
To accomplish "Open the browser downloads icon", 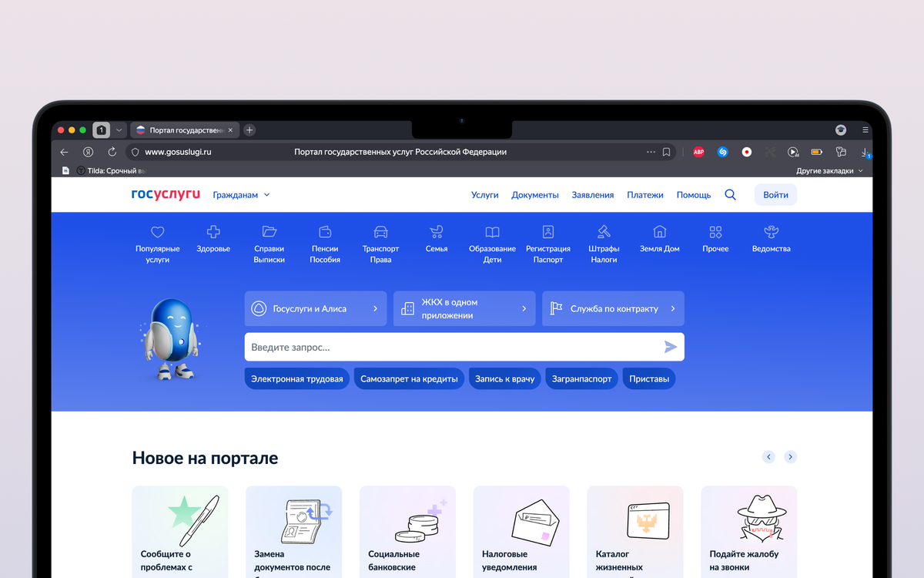I will coord(865,153).
